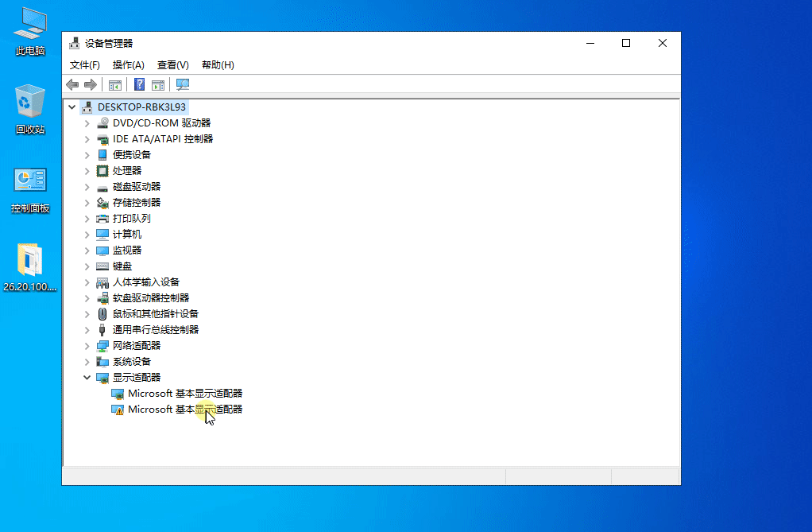The width and height of the screenshot is (812, 532).
Task: Click the 通用串行总线控制器 USB icon
Action: point(102,330)
